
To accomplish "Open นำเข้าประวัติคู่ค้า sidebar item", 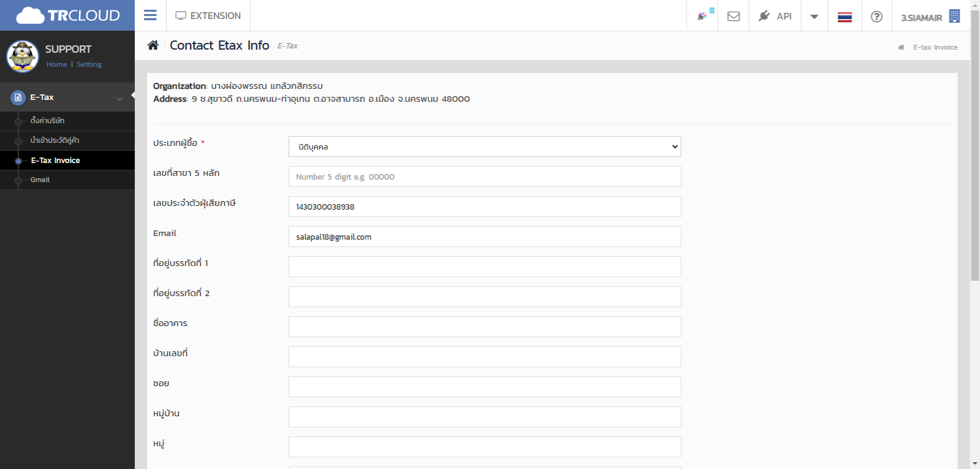I will click(x=67, y=140).
